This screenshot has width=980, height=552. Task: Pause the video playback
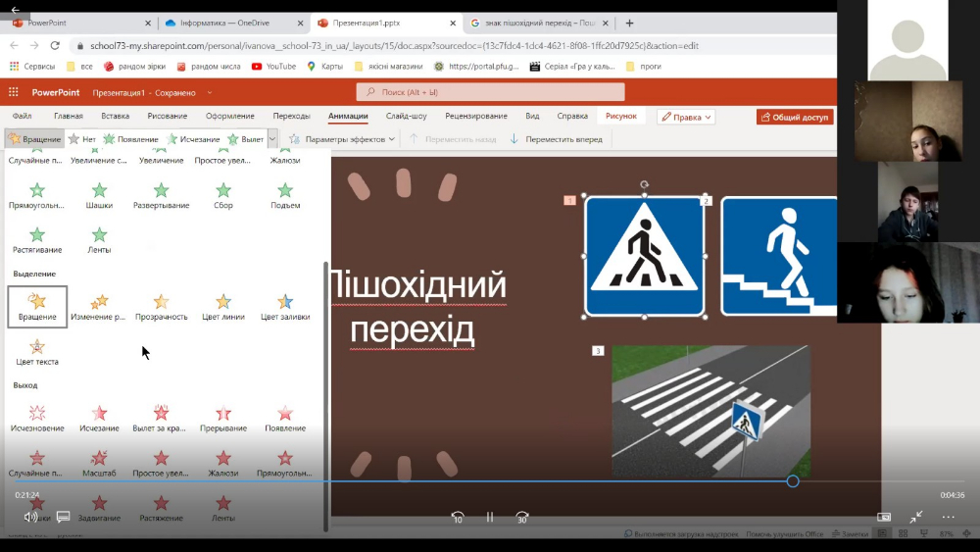coord(489,517)
